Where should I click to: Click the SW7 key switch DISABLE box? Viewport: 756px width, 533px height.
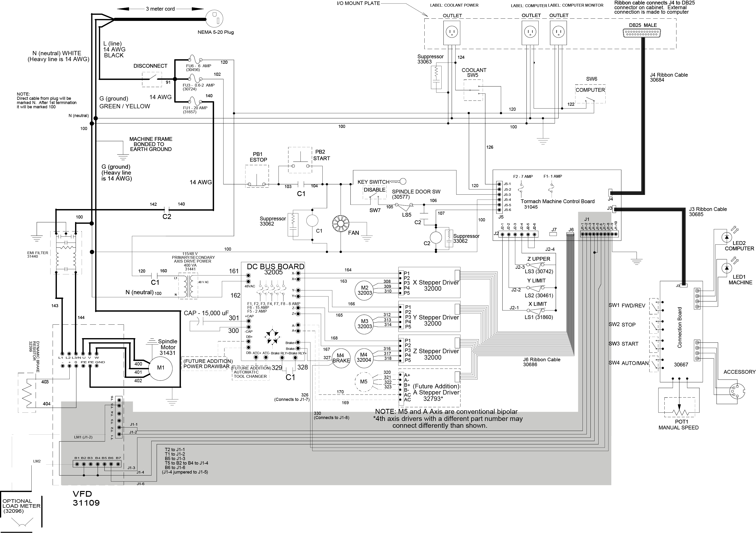tap(374, 193)
